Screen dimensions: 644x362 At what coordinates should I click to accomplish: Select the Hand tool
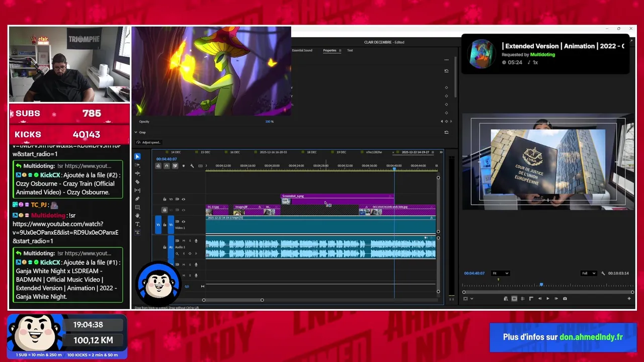(137, 216)
